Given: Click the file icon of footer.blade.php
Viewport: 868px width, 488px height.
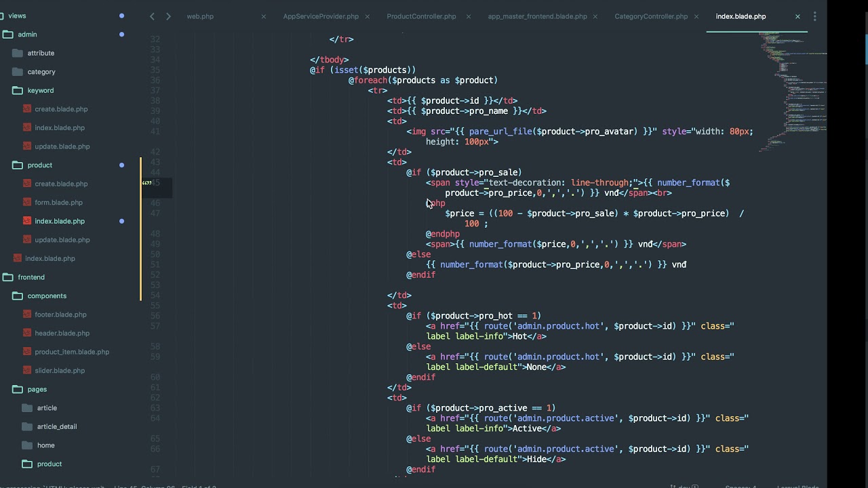Looking at the screenshot, I should [27, 314].
